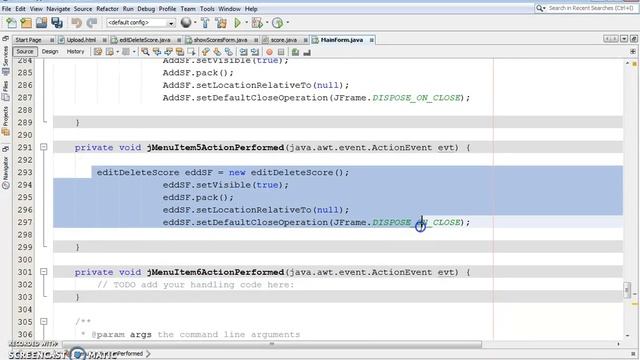The height and width of the screenshot is (360, 640).
Task: Click the Open Project icon
Action: [x=41, y=23]
